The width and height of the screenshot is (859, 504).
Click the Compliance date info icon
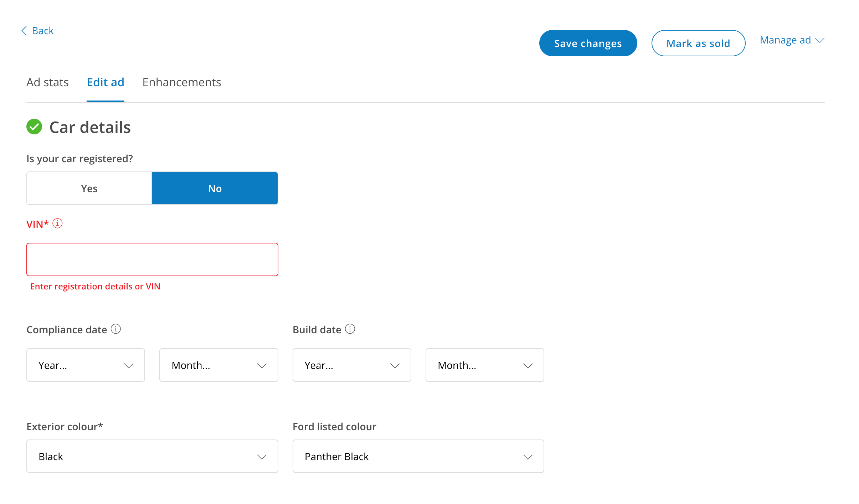click(x=116, y=329)
